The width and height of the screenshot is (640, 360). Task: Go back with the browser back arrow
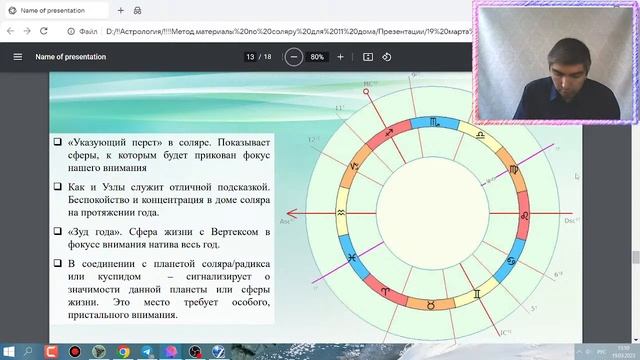click(11, 31)
